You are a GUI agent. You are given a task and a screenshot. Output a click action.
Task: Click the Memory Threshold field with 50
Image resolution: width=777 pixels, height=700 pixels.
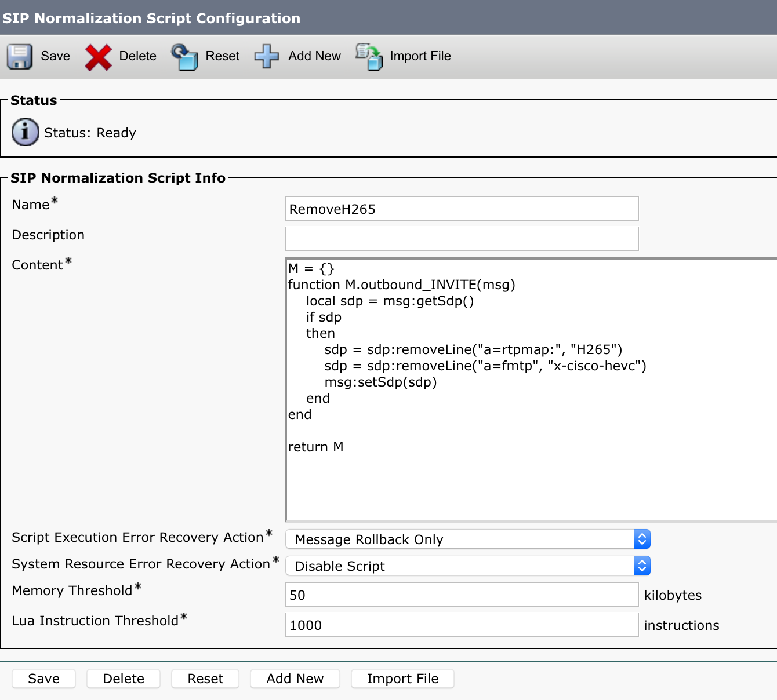(x=462, y=595)
